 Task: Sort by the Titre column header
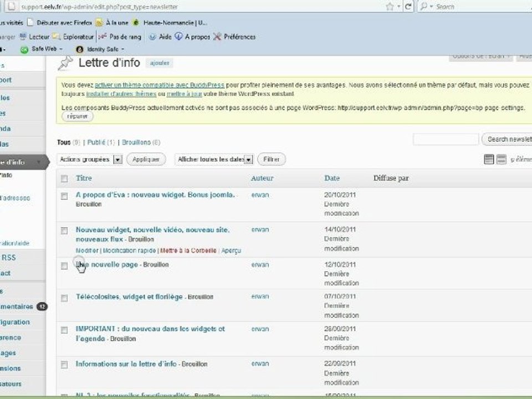(x=84, y=178)
